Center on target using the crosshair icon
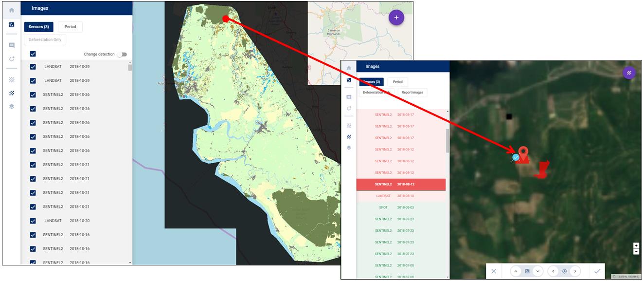This screenshot has height=281, width=644. pyautogui.click(x=564, y=271)
